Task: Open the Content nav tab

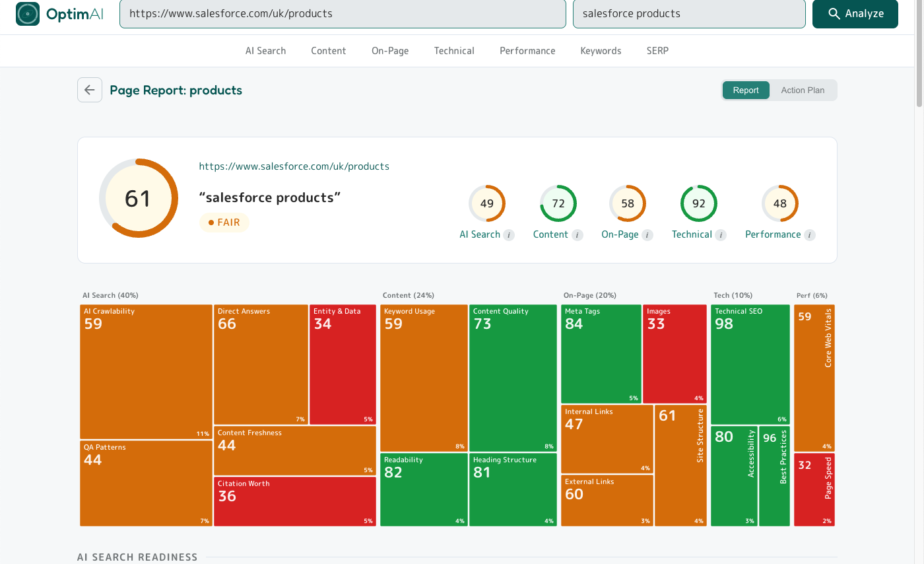Action: [x=329, y=51]
